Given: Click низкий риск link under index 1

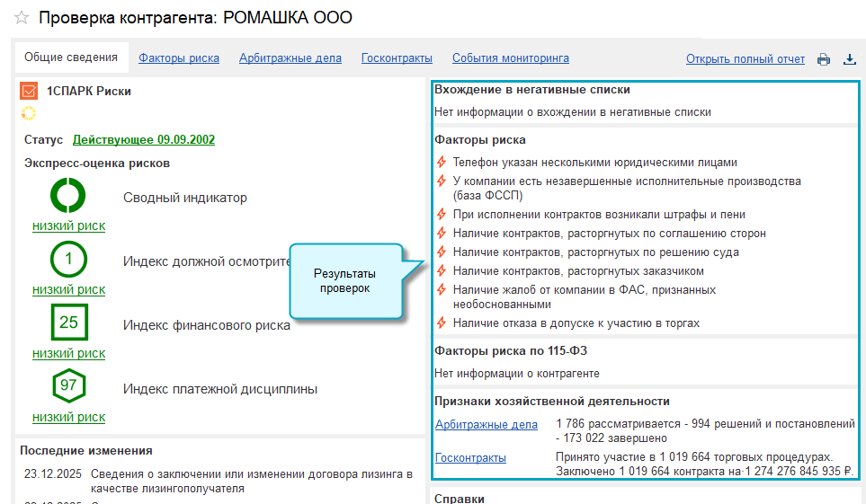Looking at the screenshot, I should [x=68, y=290].
